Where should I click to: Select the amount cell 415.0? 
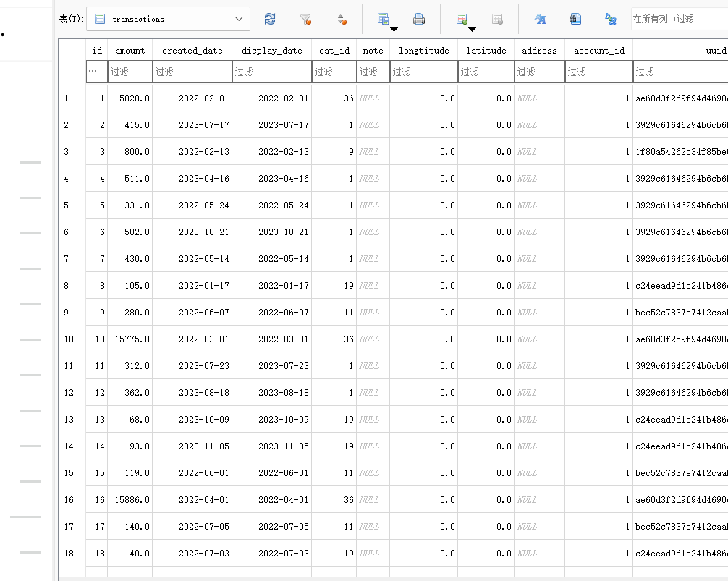point(130,125)
